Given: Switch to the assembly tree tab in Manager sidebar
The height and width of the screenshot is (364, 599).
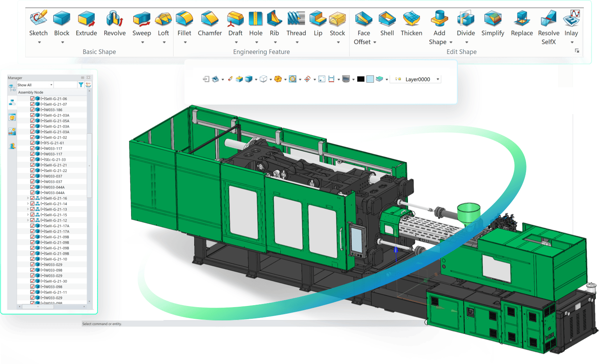Looking at the screenshot, I should point(12,102).
